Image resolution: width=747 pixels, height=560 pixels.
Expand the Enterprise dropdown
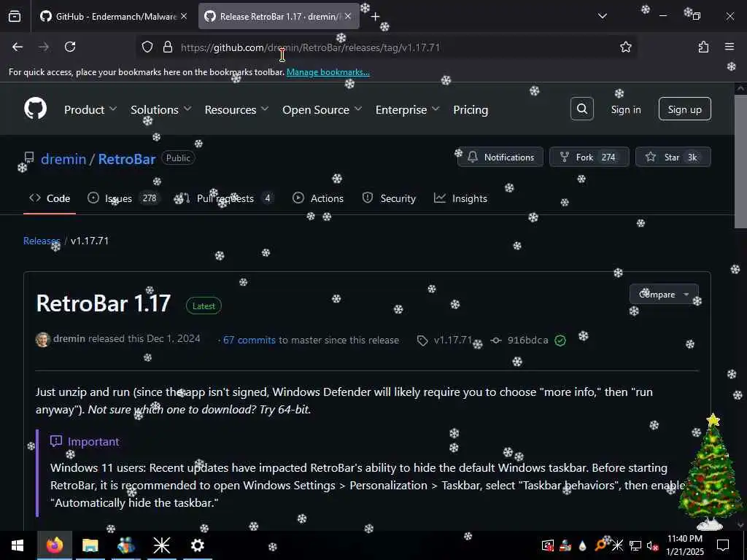[x=407, y=109]
